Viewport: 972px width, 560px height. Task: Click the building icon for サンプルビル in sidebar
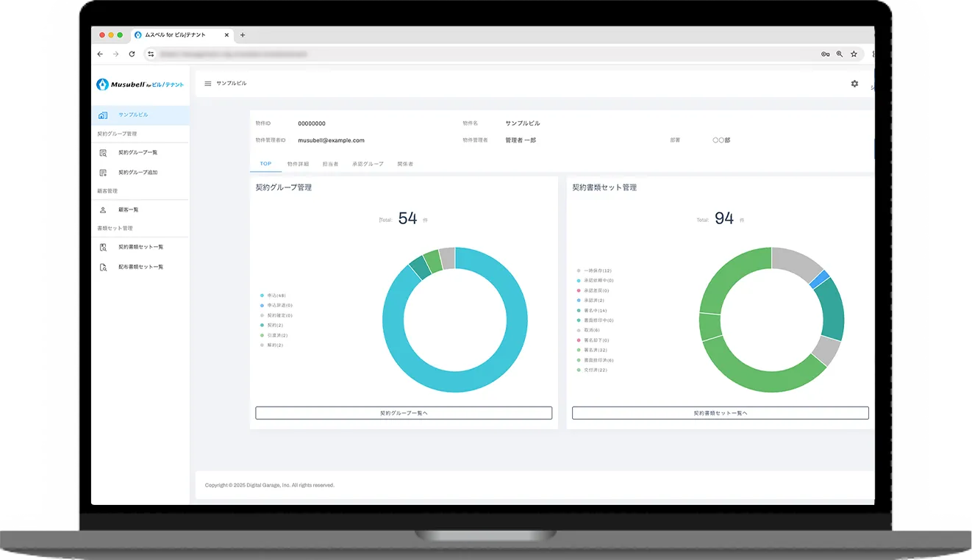click(x=103, y=115)
